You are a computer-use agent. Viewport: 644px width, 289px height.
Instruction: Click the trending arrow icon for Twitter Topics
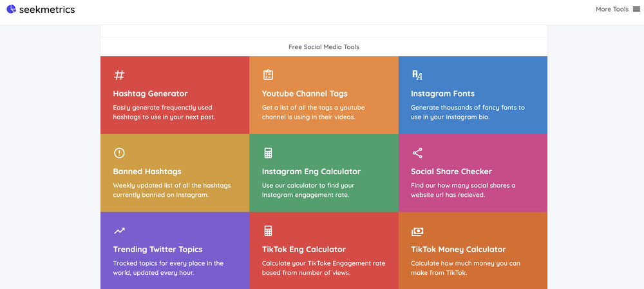[x=119, y=231]
